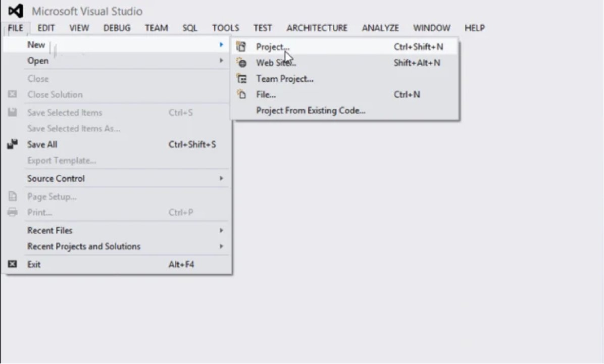The width and height of the screenshot is (604, 364).
Task: Open the ARCHITECTURE menu
Action: [317, 28]
